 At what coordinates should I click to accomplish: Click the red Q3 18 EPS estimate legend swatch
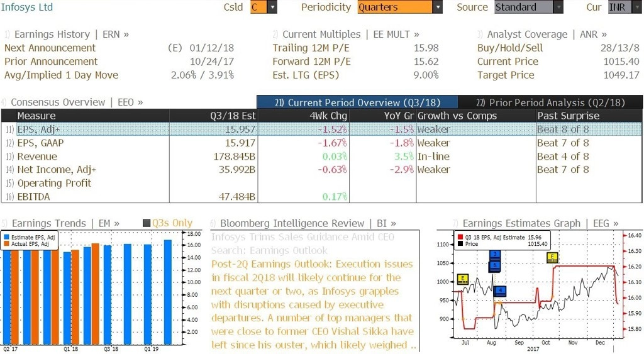pyautogui.click(x=460, y=238)
